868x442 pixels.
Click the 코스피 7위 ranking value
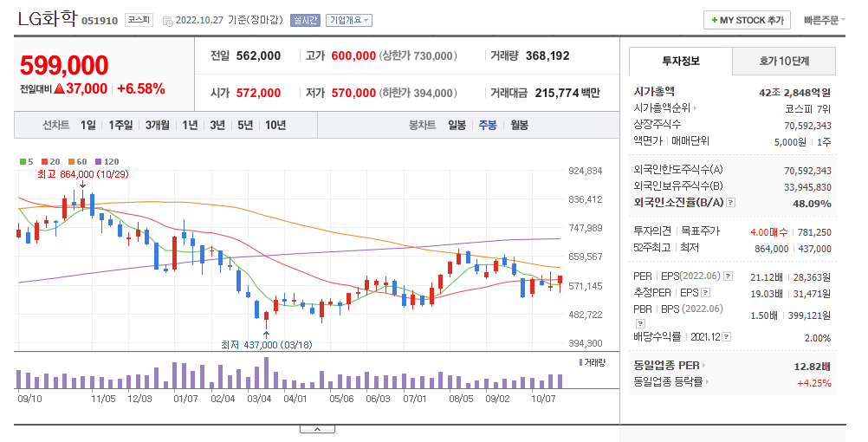coord(808,109)
